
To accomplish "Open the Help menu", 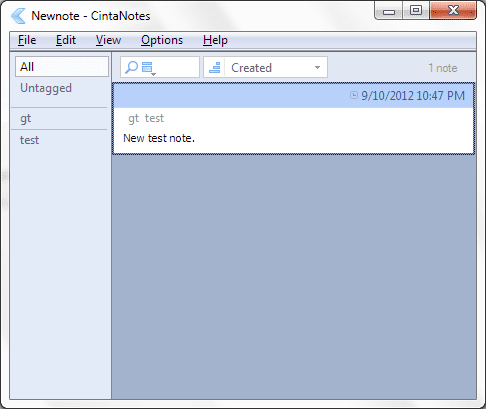I will tap(215, 40).
